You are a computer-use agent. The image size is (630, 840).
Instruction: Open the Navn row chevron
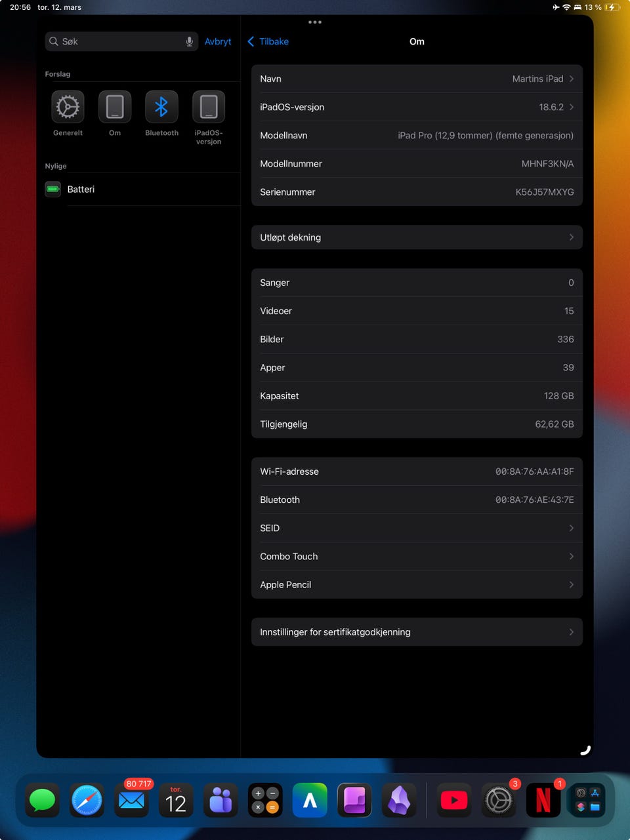click(572, 79)
